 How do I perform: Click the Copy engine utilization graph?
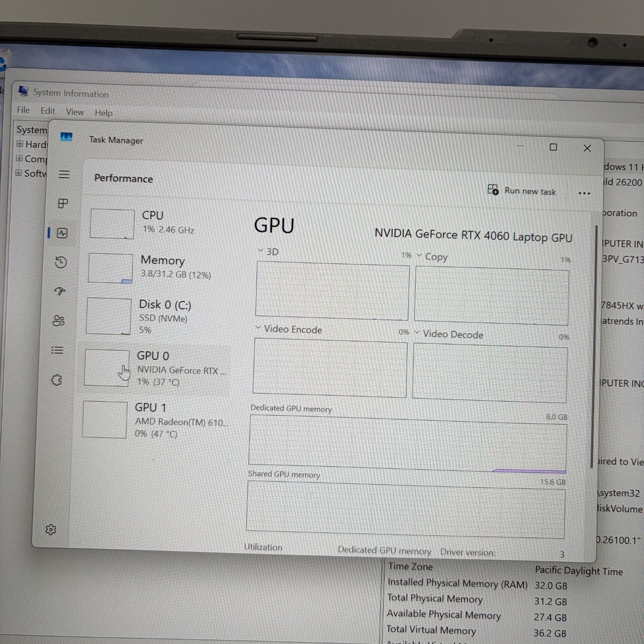pyautogui.click(x=492, y=295)
